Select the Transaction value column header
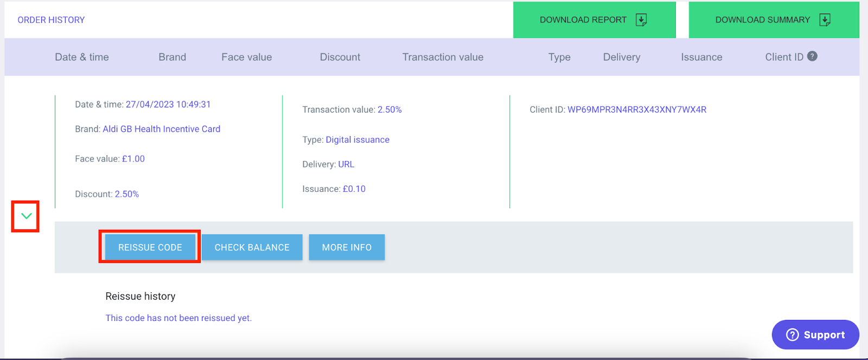 tap(443, 57)
